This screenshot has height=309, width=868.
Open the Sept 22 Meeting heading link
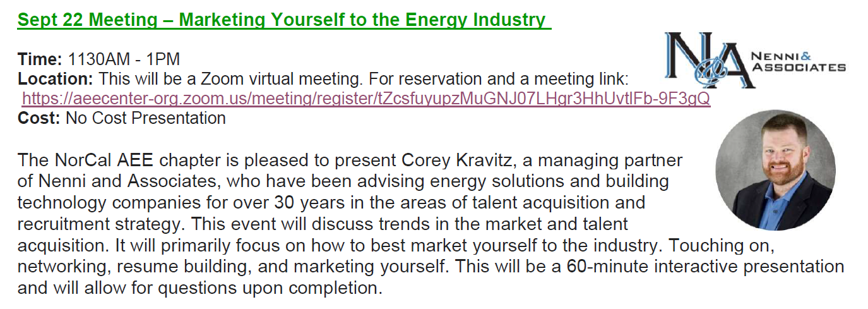coord(282,19)
